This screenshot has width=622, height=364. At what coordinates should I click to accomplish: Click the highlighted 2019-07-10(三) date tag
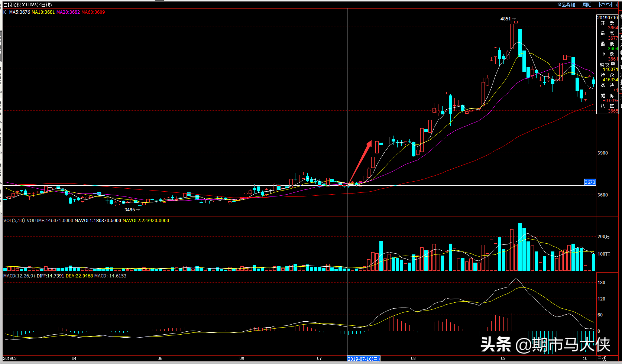(364, 359)
